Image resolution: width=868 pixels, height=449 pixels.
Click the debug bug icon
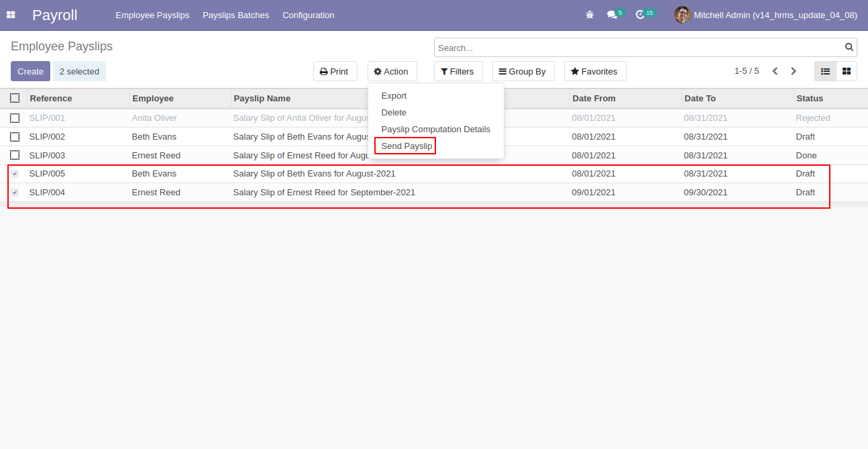[x=590, y=15]
